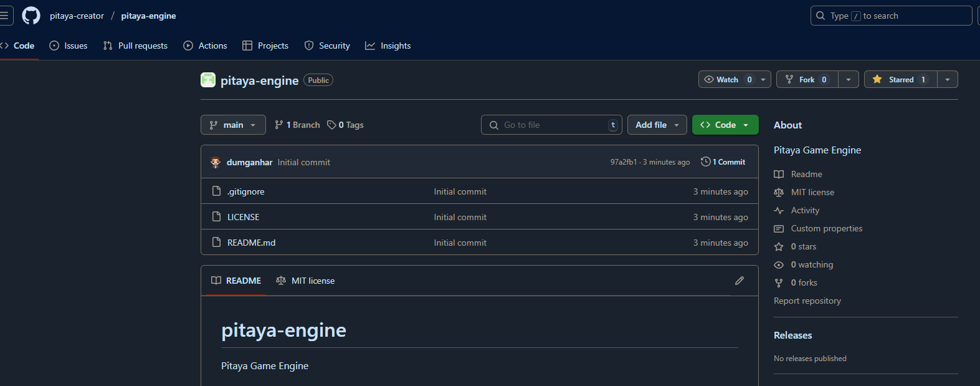980x386 pixels.
Task: Open Initial commit link in .gitignore row
Action: tap(460, 191)
